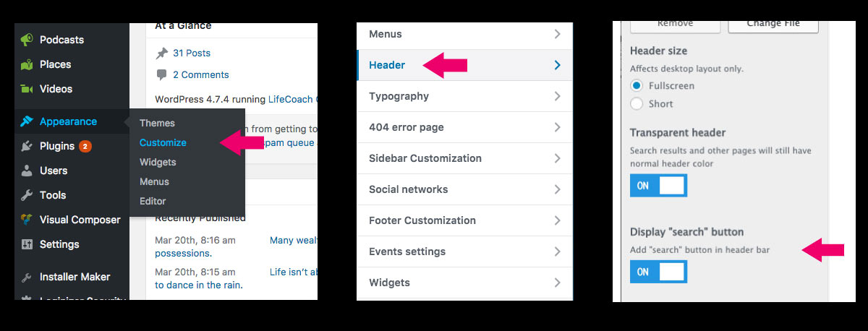Click the Podcasts megaphone icon

[27, 40]
